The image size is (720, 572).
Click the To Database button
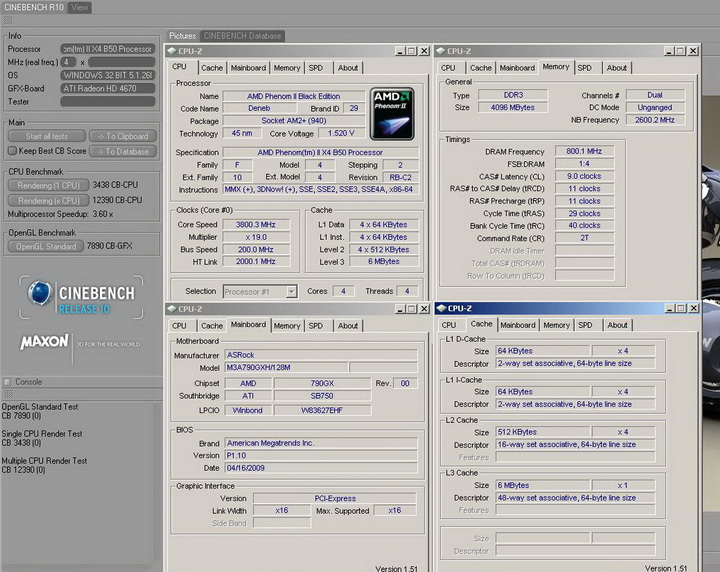(123, 152)
